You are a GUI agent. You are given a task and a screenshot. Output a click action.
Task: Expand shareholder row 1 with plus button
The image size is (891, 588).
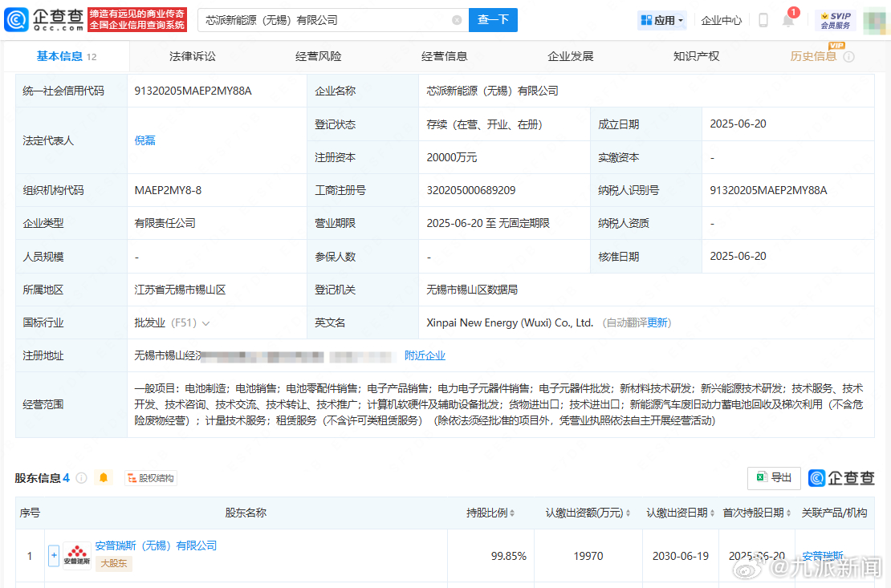point(54,556)
